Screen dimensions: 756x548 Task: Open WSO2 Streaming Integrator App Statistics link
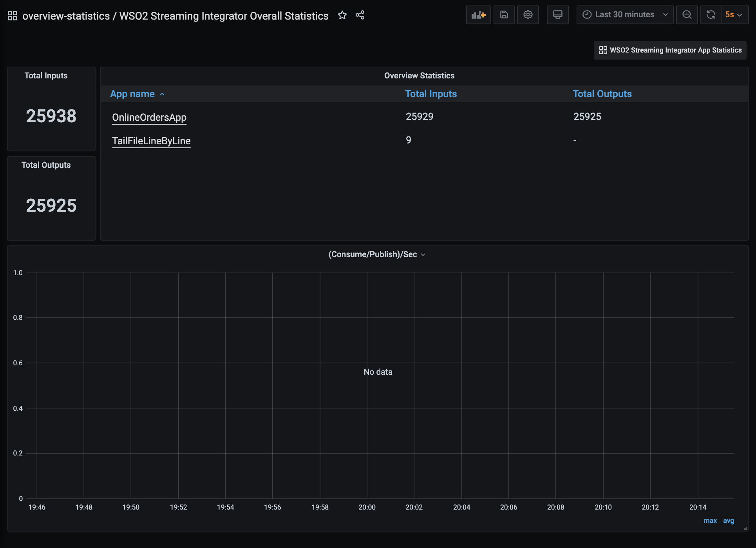click(x=670, y=50)
